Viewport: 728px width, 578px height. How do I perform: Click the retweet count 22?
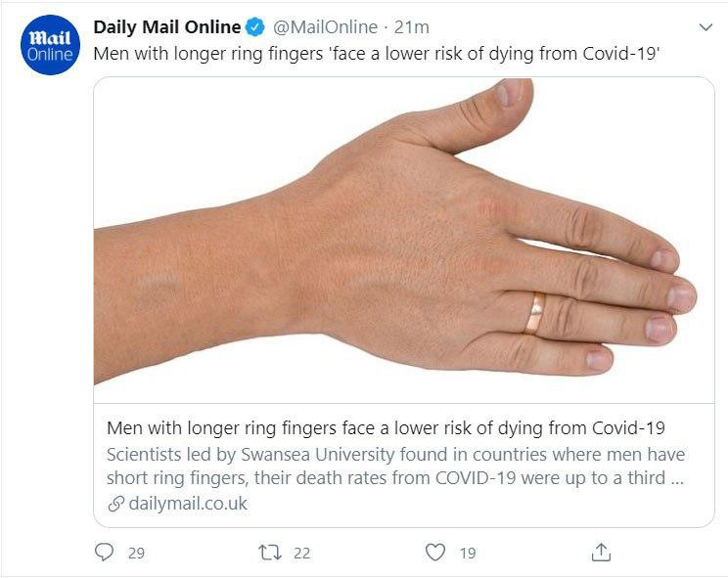pyautogui.click(x=301, y=553)
